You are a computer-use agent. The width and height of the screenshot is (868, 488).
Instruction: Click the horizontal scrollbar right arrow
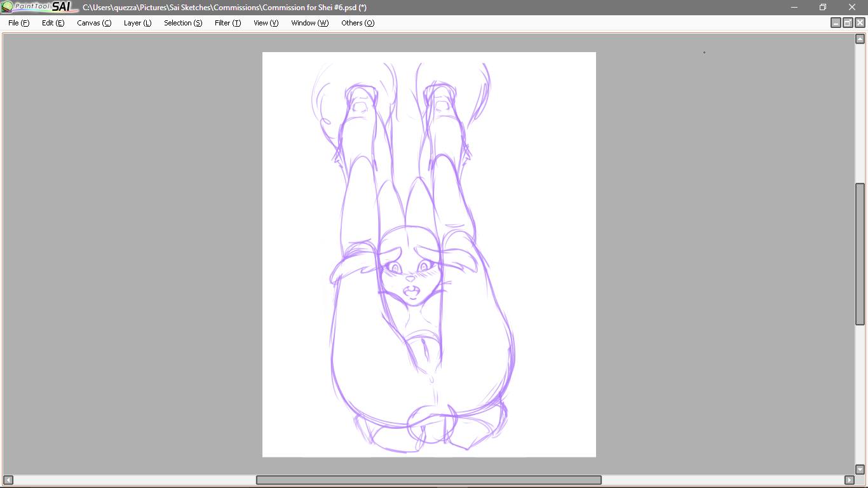tap(849, 480)
